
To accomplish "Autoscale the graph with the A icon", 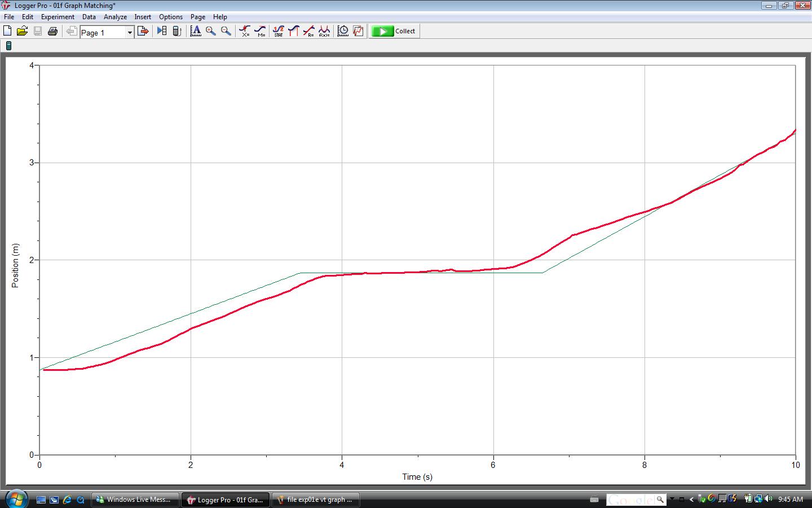I will click(x=196, y=31).
